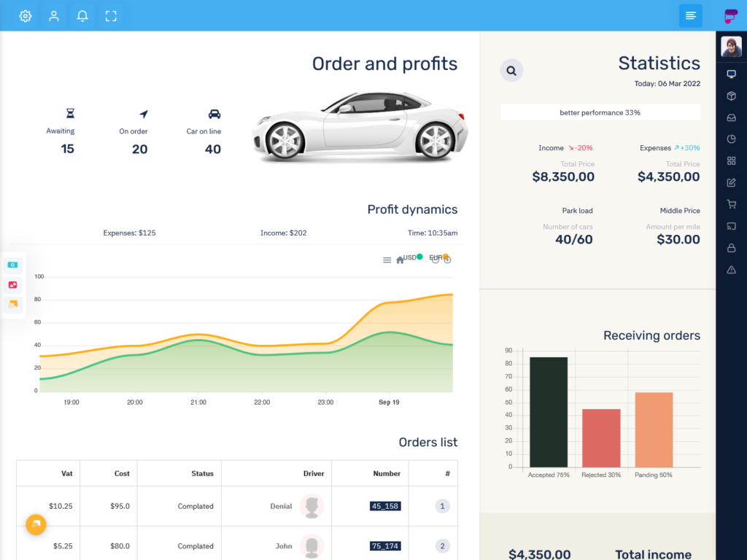747x560 pixels.
Task: Click the better performance 33% banner
Action: pyautogui.click(x=600, y=112)
